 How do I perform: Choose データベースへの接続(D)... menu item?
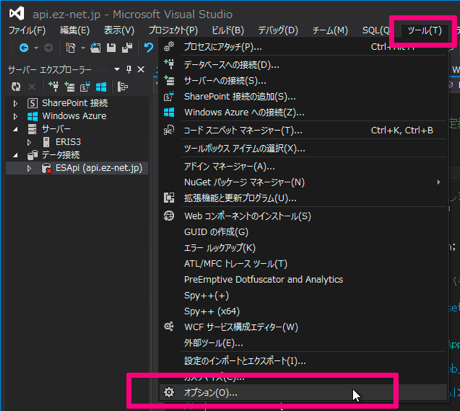(303, 65)
